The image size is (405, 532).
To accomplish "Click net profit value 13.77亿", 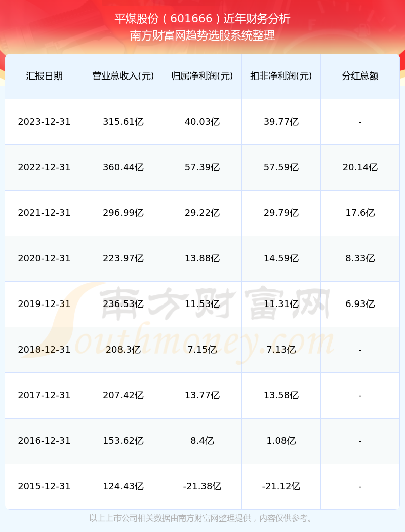I will 202,395.
